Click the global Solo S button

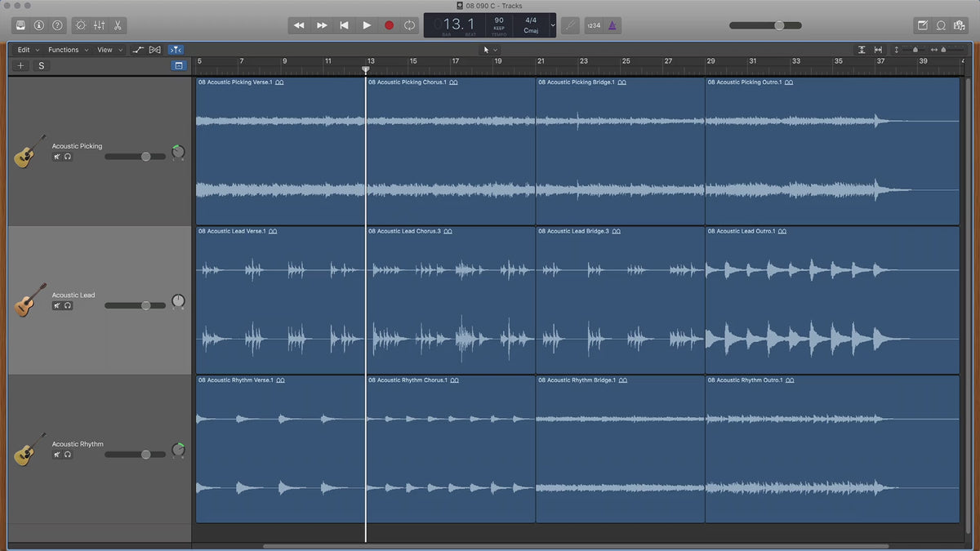pyautogui.click(x=42, y=66)
